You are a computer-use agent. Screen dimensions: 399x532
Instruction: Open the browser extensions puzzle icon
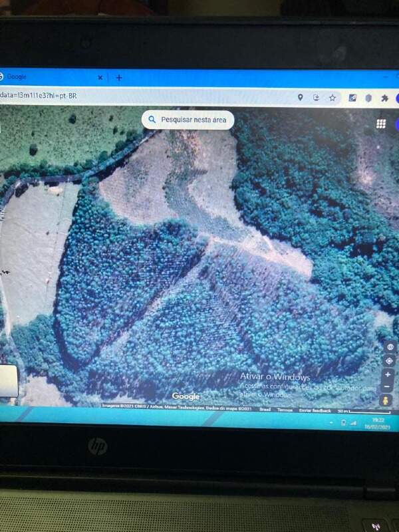[x=384, y=98]
